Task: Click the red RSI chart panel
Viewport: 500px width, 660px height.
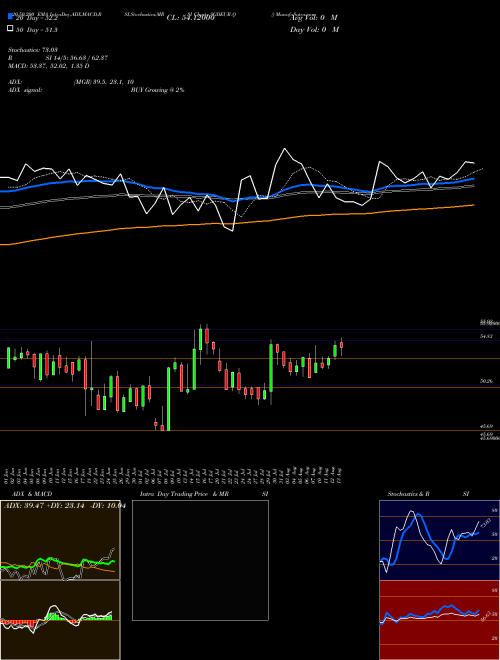Action: pos(439,620)
